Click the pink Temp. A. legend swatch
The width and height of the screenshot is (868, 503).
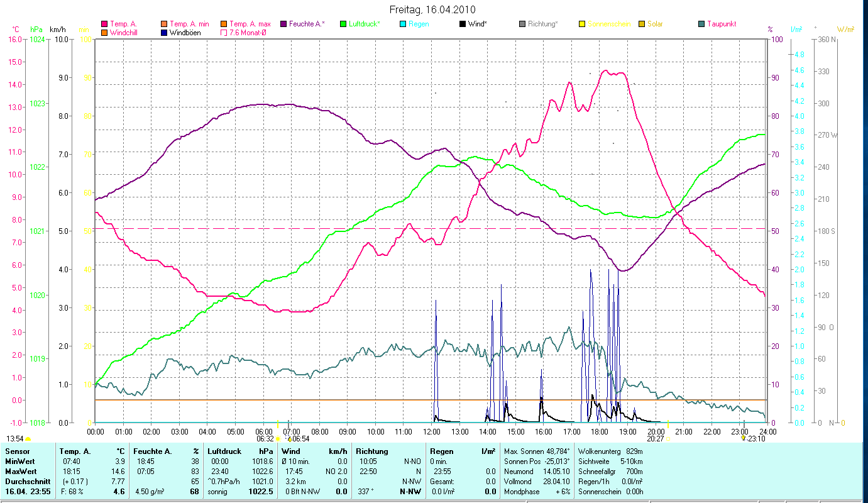[x=104, y=24]
